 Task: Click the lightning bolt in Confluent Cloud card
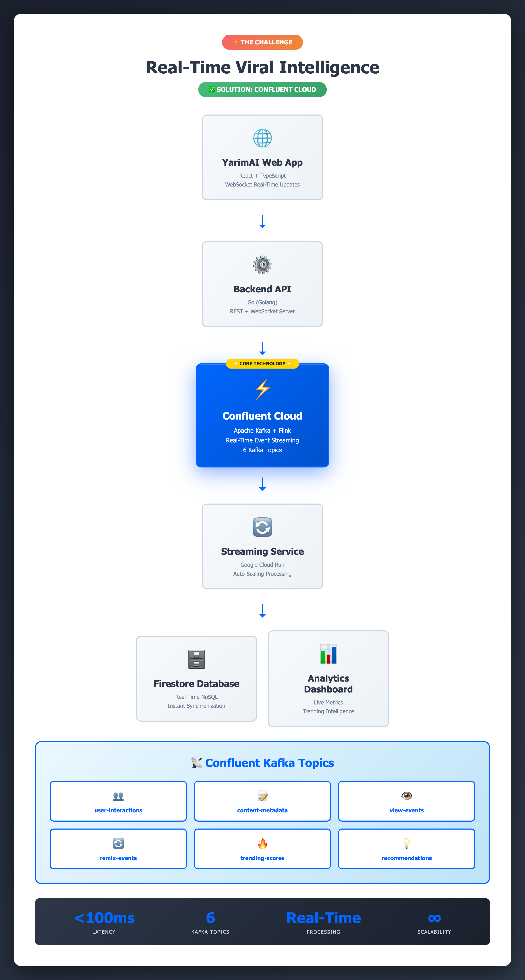tap(262, 389)
